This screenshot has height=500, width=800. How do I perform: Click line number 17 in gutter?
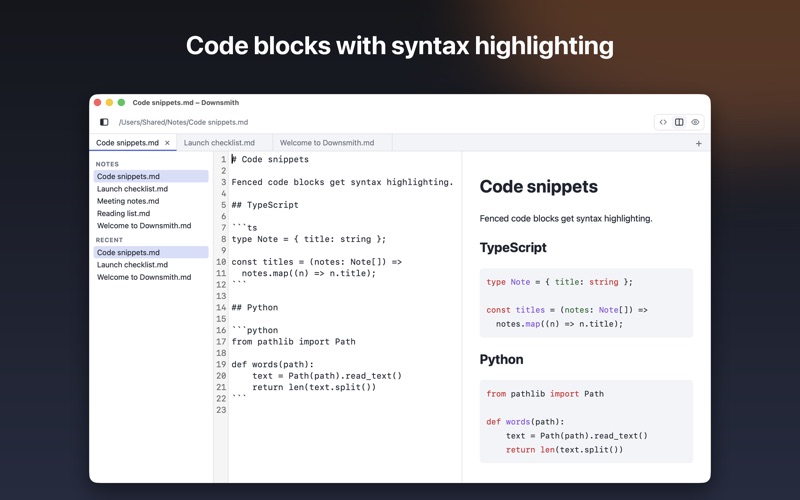tap(221, 342)
